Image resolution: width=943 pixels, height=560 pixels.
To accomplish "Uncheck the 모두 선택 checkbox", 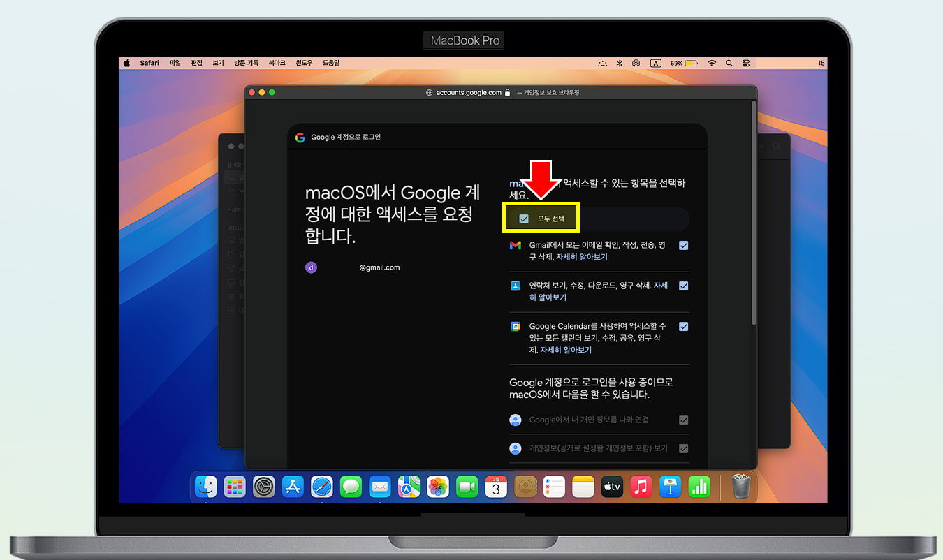I will click(x=524, y=217).
